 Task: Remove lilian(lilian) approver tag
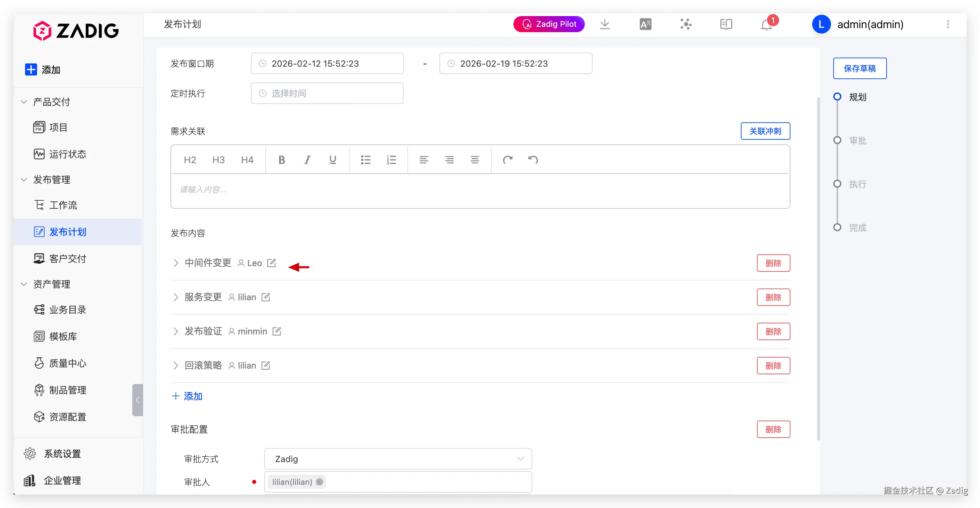click(x=319, y=482)
